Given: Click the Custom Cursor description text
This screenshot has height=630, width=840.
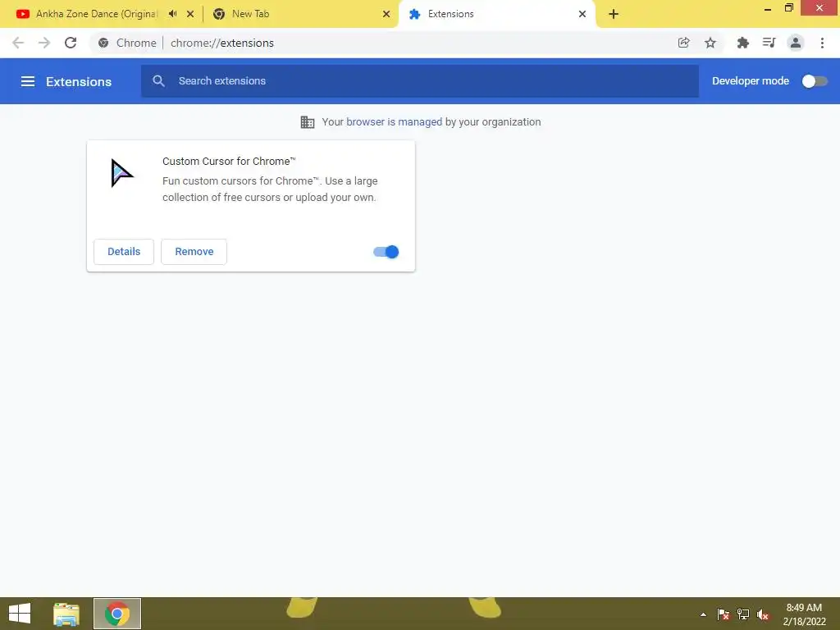Looking at the screenshot, I should [270, 189].
